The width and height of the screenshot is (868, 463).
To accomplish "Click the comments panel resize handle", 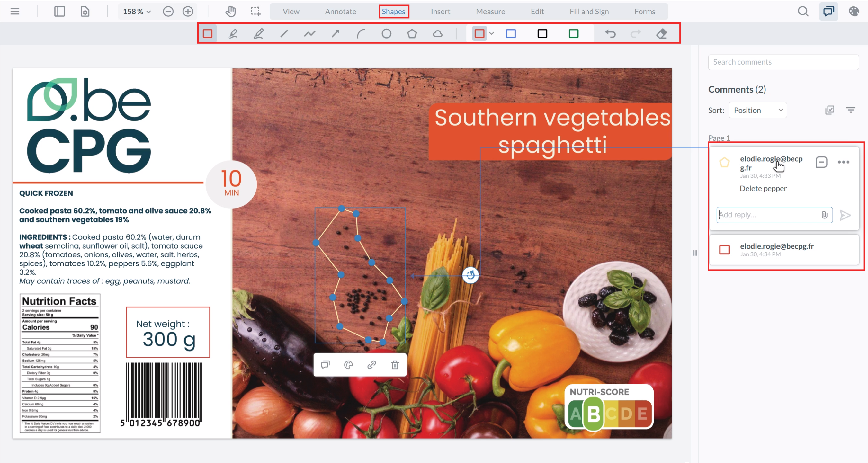I will click(x=695, y=253).
